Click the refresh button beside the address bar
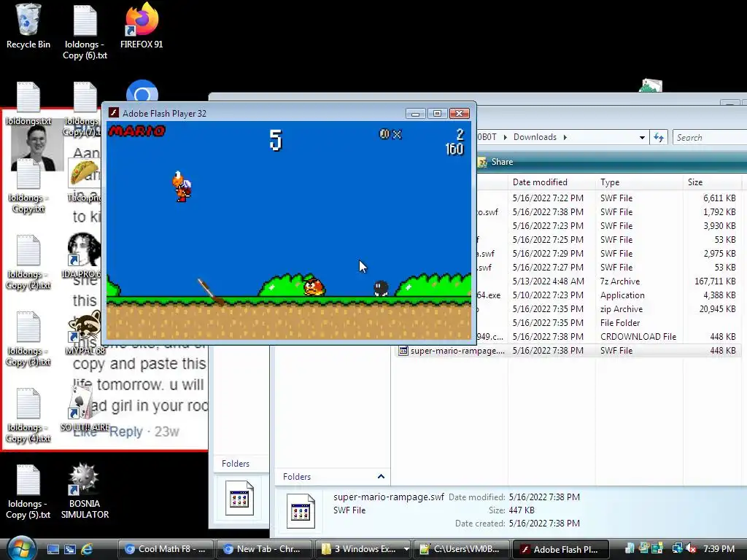 click(659, 137)
